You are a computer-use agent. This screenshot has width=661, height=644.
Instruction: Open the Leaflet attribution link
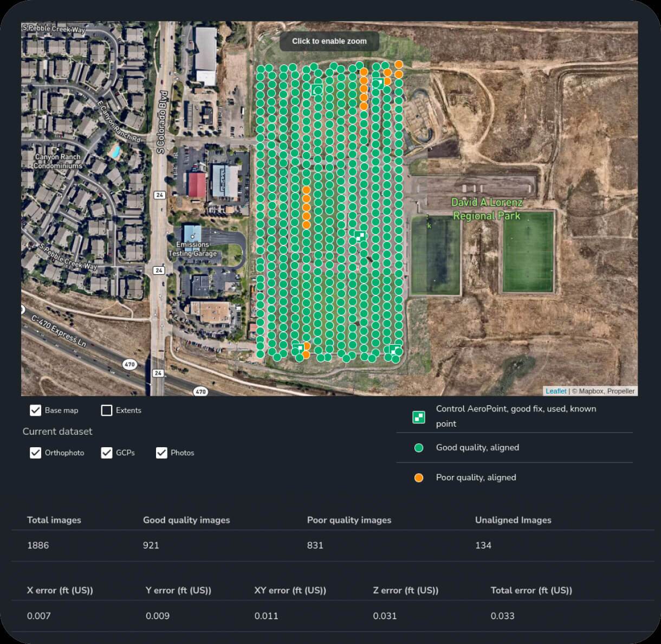556,391
